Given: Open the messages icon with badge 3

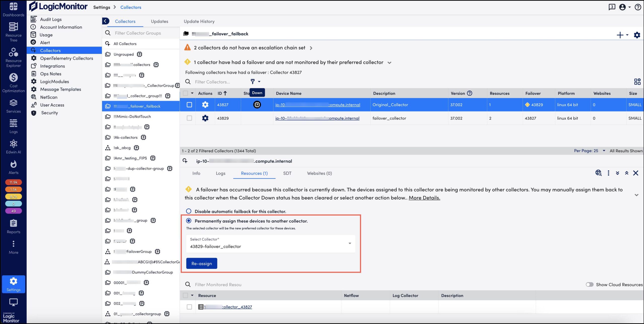Looking at the screenshot, I should pyautogui.click(x=612, y=7).
